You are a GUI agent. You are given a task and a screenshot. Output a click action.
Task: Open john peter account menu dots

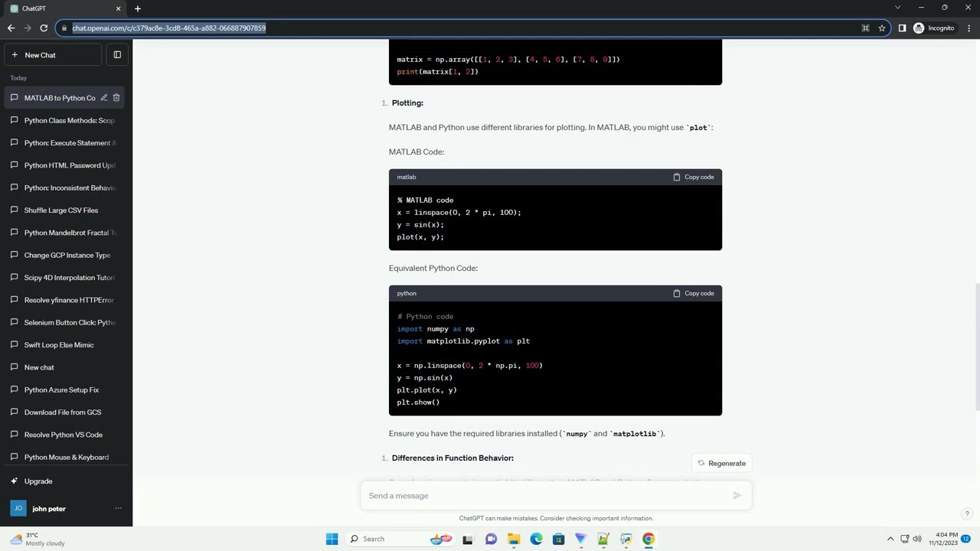118,508
